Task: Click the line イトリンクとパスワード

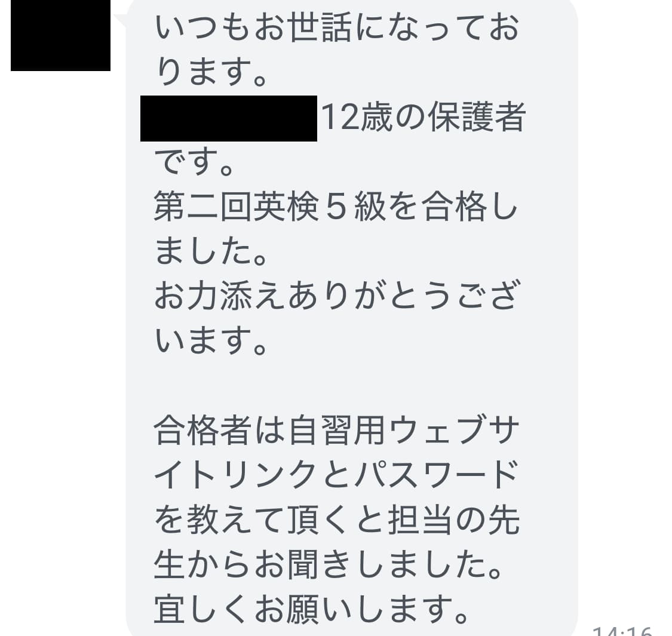Action: point(336,475)
